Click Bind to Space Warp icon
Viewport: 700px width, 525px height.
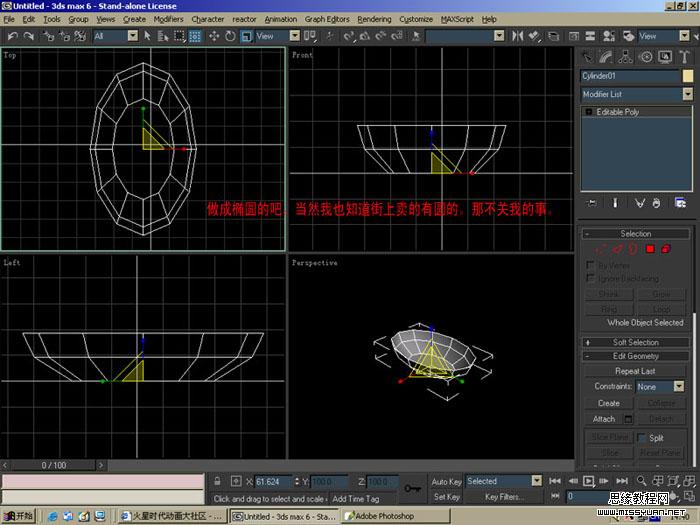80,36
